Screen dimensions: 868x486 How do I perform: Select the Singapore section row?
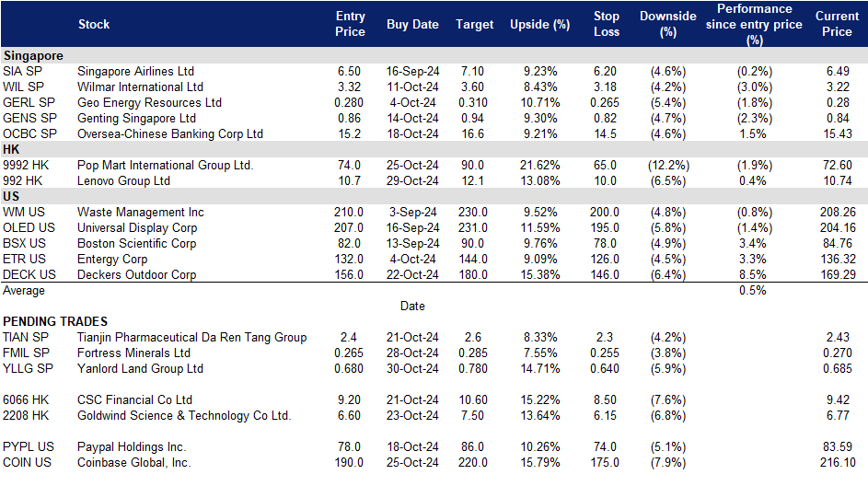coord(434,55)
